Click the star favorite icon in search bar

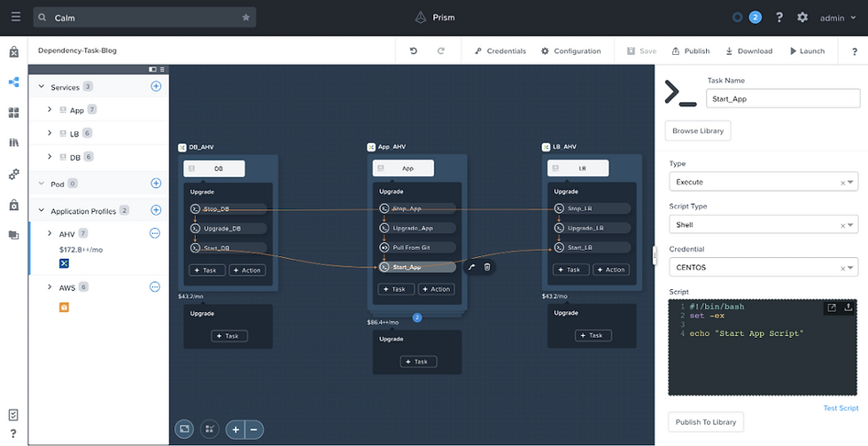(246, 18)
